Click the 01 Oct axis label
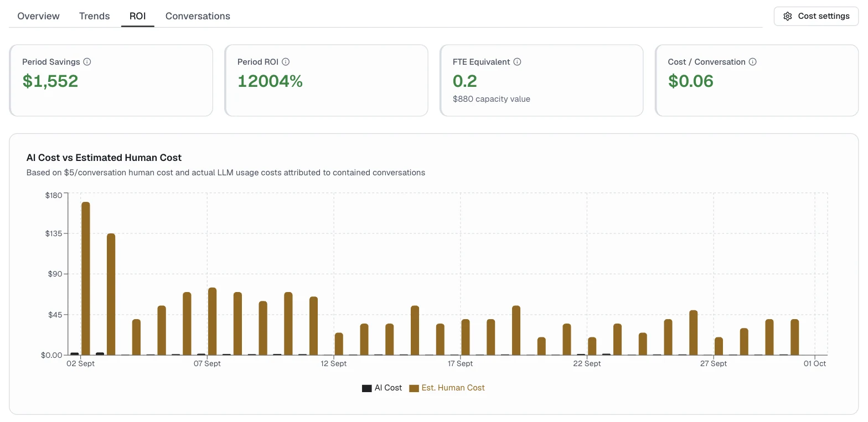The height and width of the screenshot is (422, 868). tap(815, 363)
